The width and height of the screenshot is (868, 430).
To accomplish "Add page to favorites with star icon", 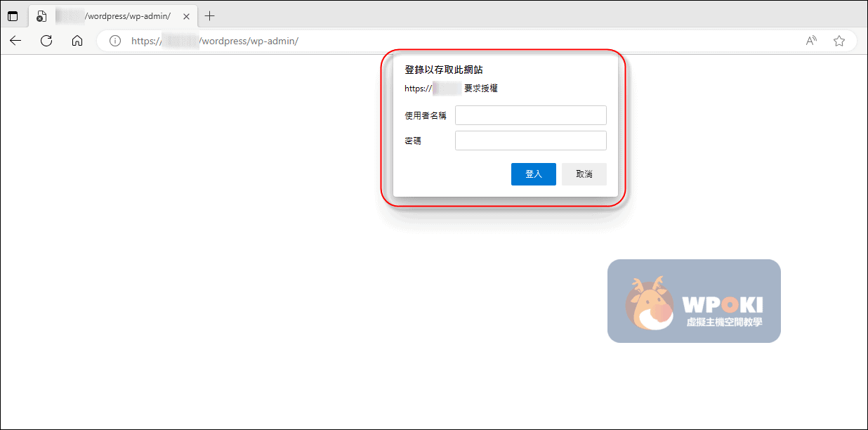I will point(839,41).
